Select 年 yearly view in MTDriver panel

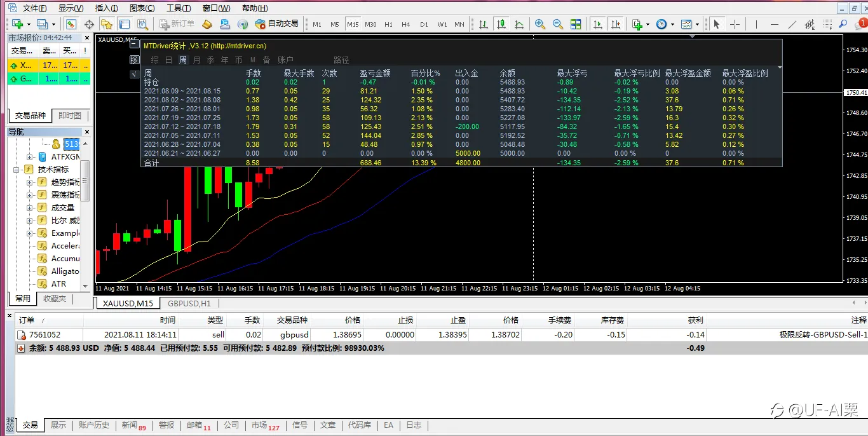click(x=224, y=60)
